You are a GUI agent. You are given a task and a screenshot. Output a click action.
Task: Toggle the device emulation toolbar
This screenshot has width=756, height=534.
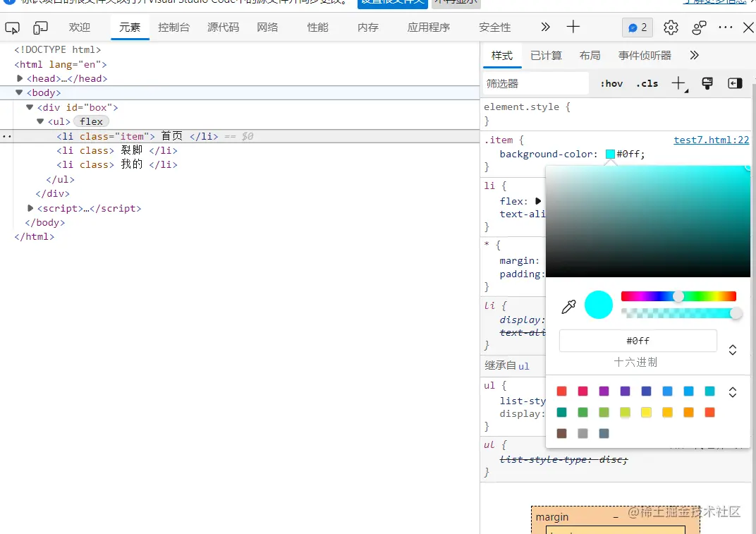coord(39,27)
